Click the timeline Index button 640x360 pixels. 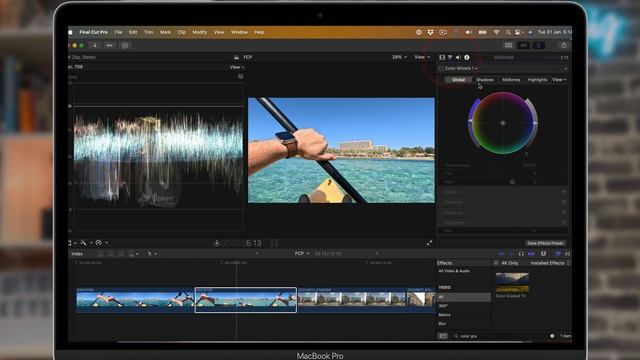(x=77, y=254)
